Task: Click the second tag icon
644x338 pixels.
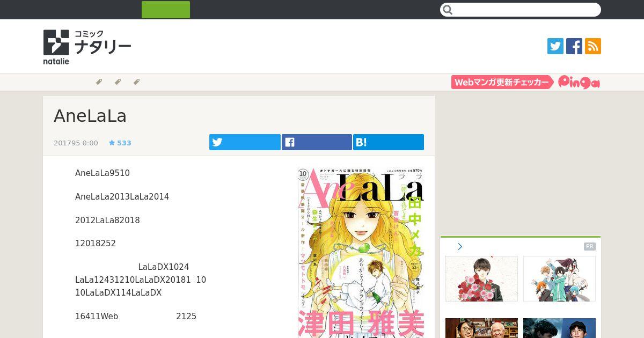Action: coord(118,82)
